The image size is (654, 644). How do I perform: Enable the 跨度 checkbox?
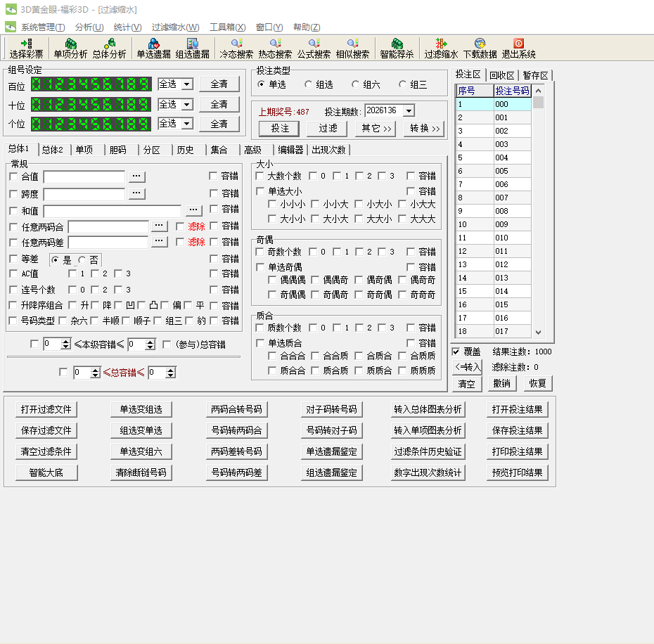[x=13, y=194]
